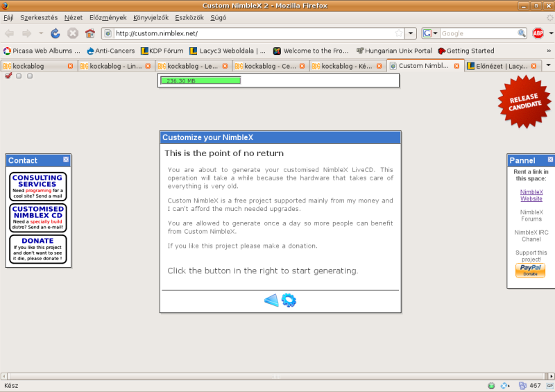
Task: Open the browser home page
Action: tap(90, 33)
